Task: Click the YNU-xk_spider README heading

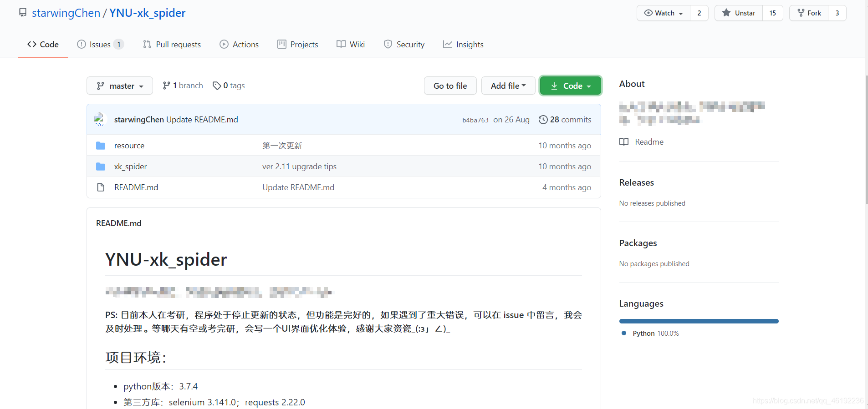Action: tap(166, 260)
